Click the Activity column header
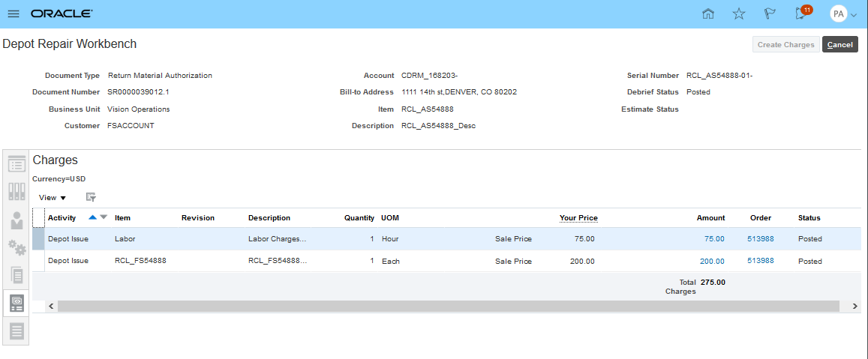This screenshot has height=359, width=868. (x=62, y=218)
